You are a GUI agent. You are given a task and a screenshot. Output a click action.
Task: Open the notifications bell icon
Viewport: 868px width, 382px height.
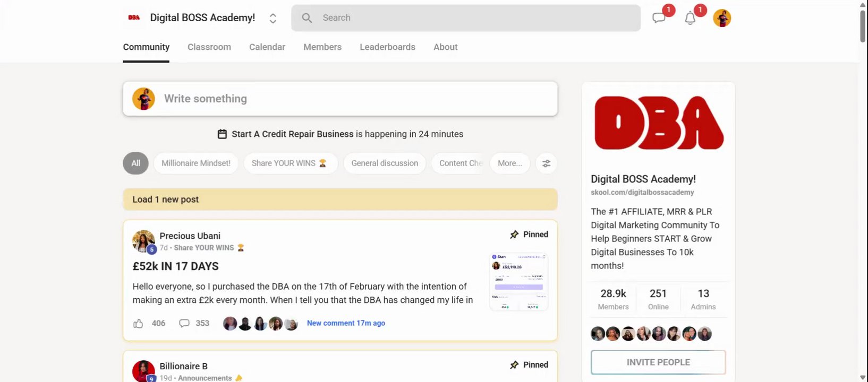click(690, 19)
